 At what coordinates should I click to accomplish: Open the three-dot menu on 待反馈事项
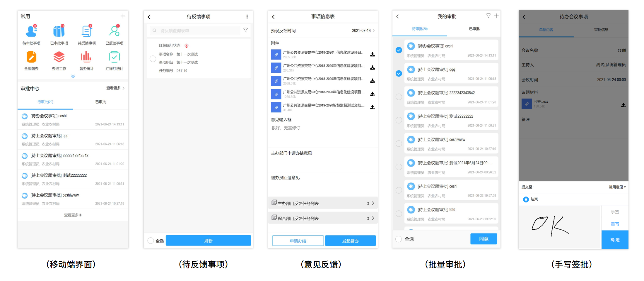[247, 16]
